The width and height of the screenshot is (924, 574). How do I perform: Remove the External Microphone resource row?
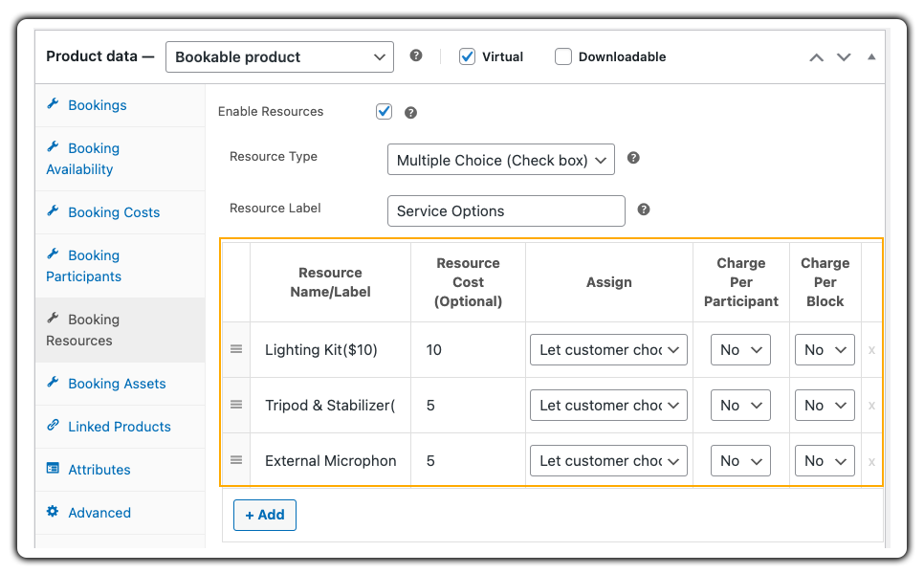(871, 461)
